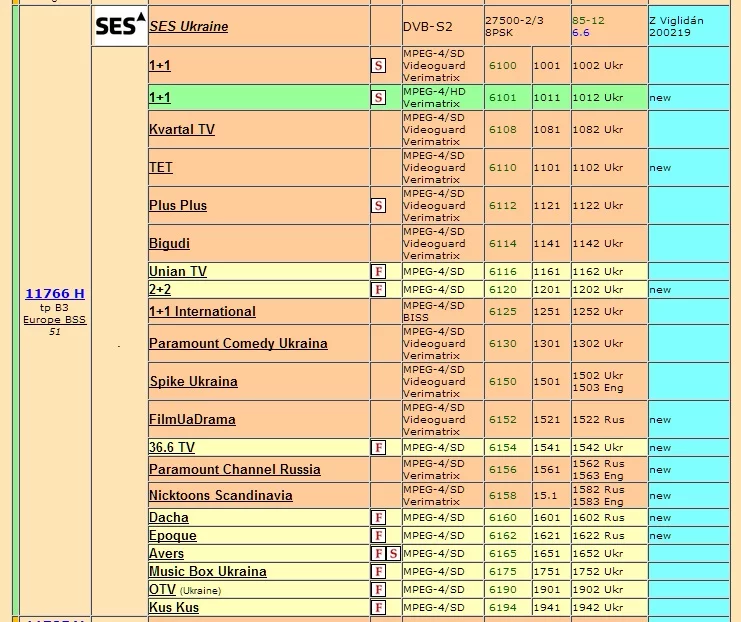Image resolution: width=741 pixels, height=622 pixels.
Task: Click the 85-12 ONID-TID value
Action: pyautogui.click(x=588, y=20)
